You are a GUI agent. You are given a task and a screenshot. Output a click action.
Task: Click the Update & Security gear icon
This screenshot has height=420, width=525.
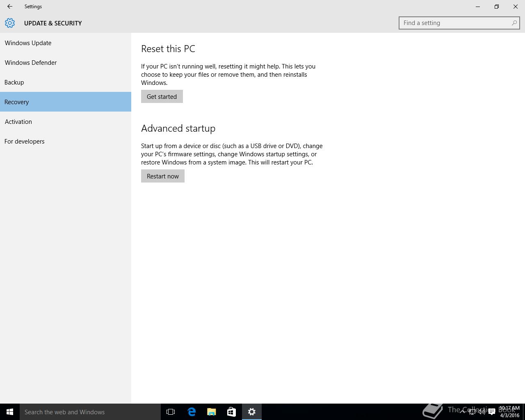tap(10, 23)
